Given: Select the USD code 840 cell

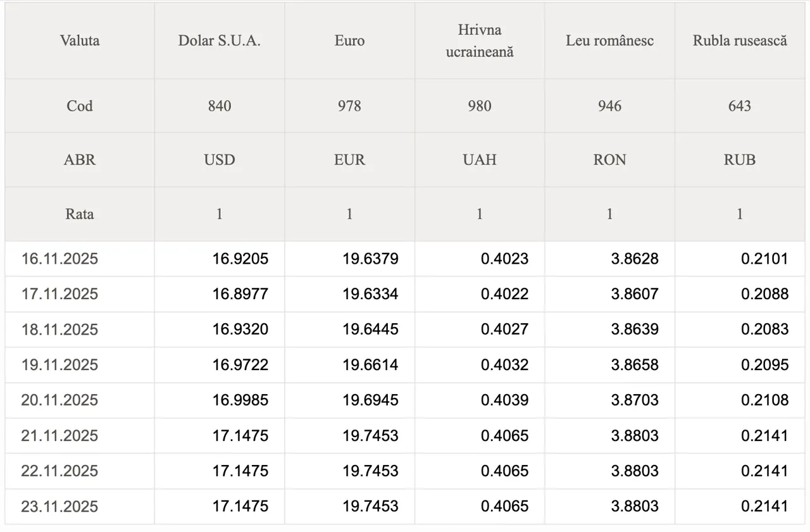Looking at the screenshot, I should (219, 106).
